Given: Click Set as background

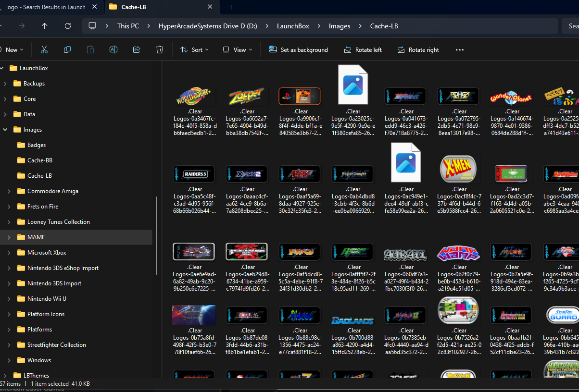Looking at the screenshot, I should [x=299, y=49].
